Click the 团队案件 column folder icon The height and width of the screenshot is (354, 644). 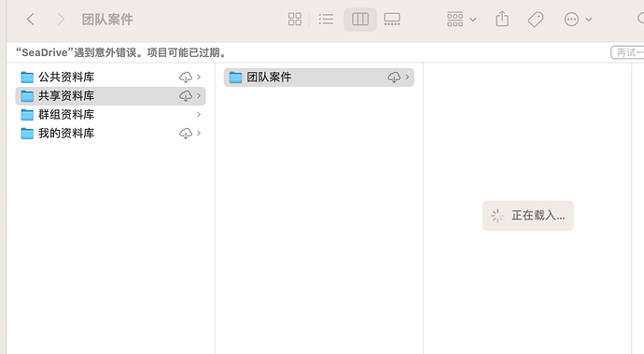tap(235, 77)
